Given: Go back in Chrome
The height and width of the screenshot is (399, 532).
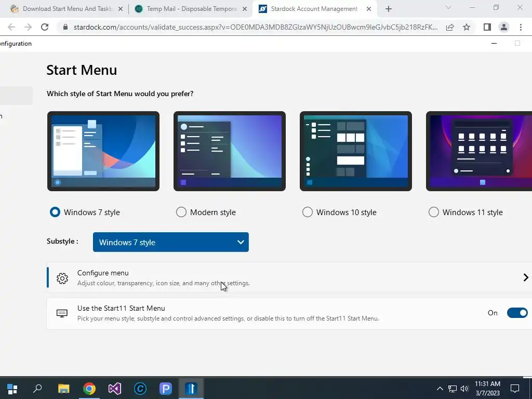Looking at the screenshot, I should [x=11, y=27].
